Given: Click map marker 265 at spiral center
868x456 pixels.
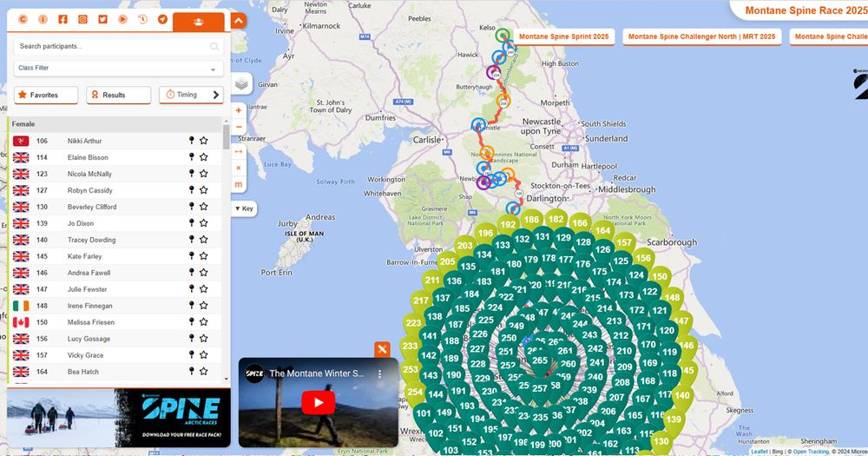Looking at the screenshot, I should point(540,360).
